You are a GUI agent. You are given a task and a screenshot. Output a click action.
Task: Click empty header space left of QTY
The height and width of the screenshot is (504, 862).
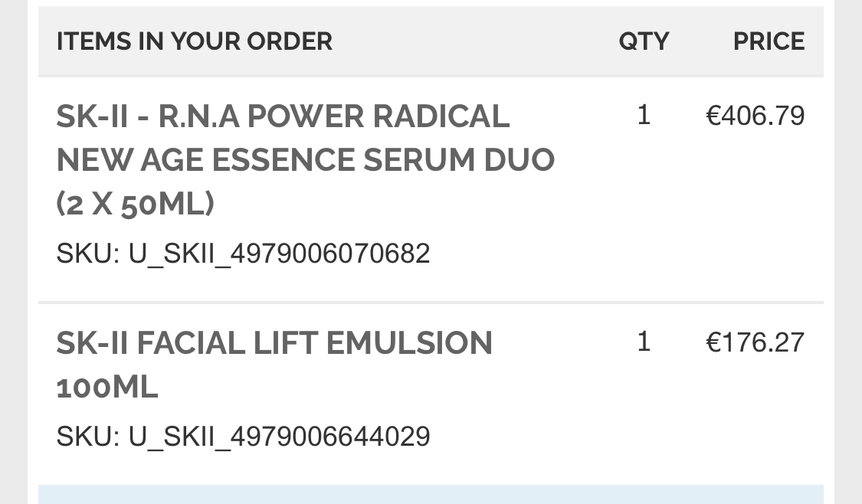(x=475, y=41)
